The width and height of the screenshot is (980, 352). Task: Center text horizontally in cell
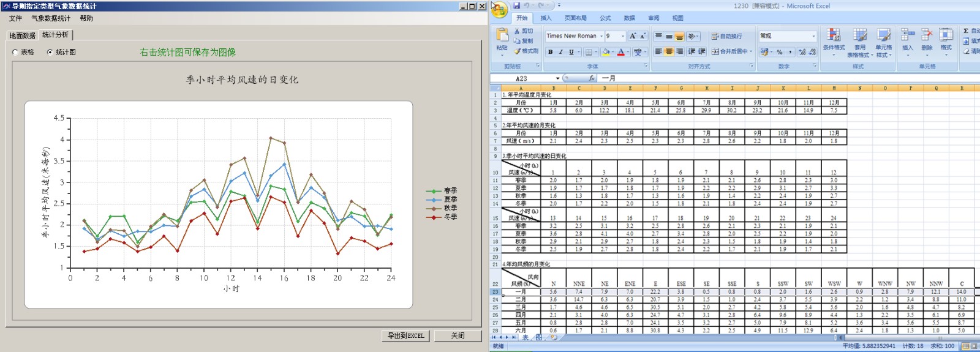669,52
